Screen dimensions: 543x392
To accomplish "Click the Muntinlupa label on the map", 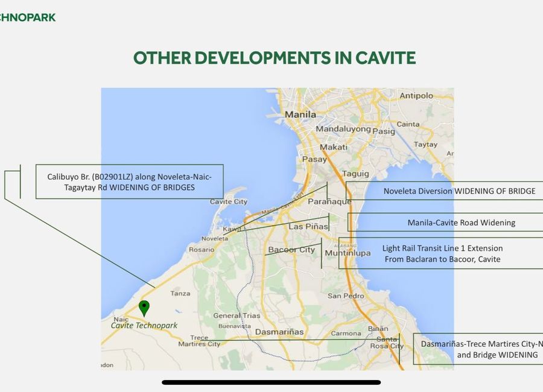I will pyautogui.click(x=348, y=253).
